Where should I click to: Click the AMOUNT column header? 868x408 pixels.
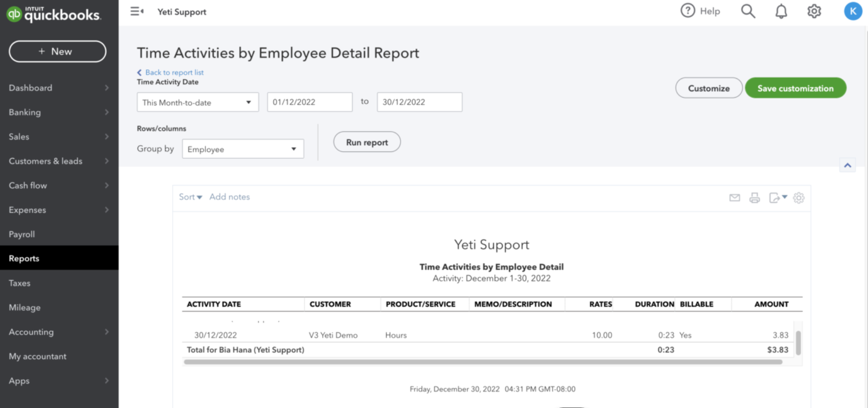coord(771,304)
